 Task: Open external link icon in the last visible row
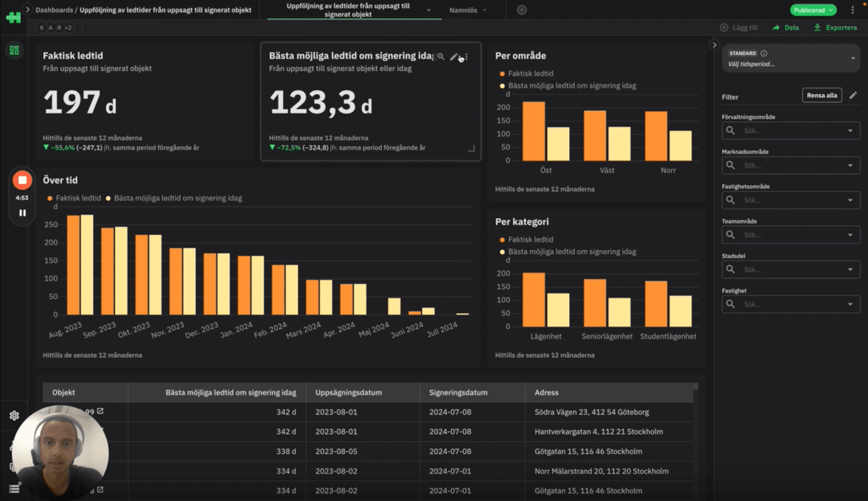(x=100, y=489)
